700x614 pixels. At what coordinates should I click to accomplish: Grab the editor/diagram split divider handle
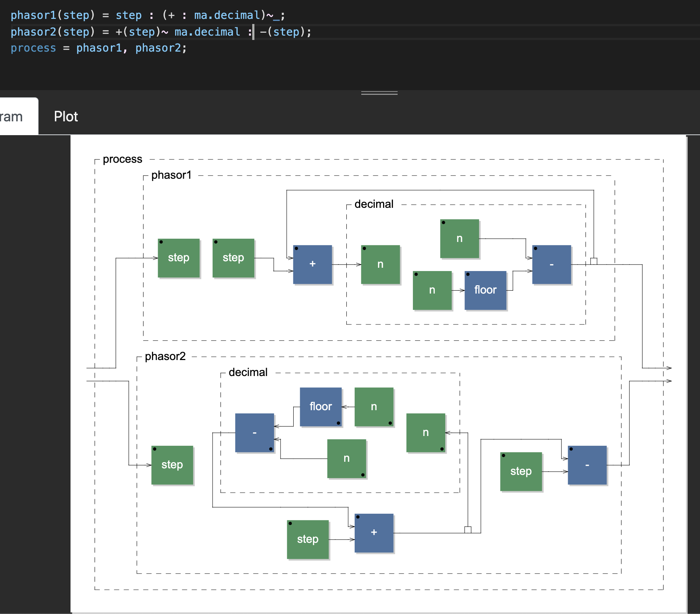[x=379, y=93]
